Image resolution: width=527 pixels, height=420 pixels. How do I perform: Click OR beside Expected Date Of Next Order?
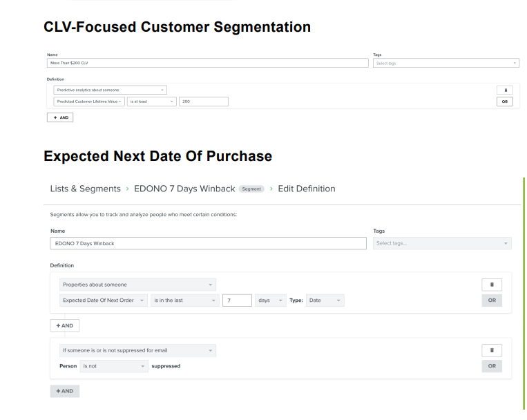[492, 300]
